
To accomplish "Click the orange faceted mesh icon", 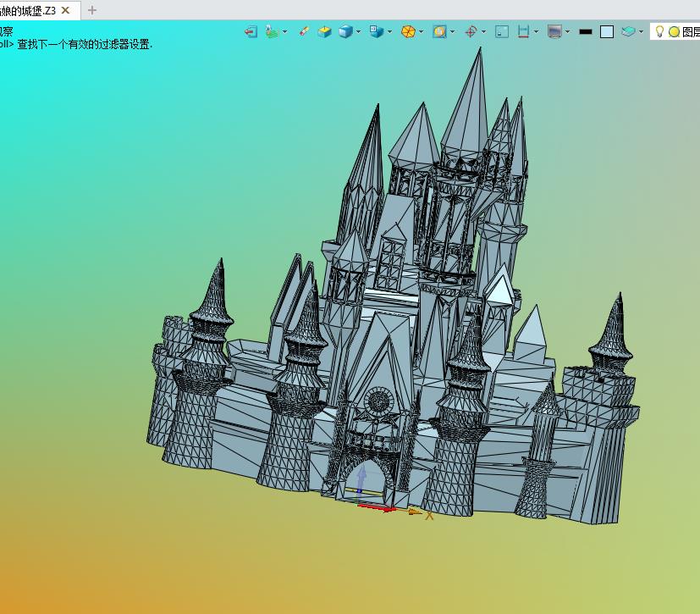I will click(x=408, y=31).
